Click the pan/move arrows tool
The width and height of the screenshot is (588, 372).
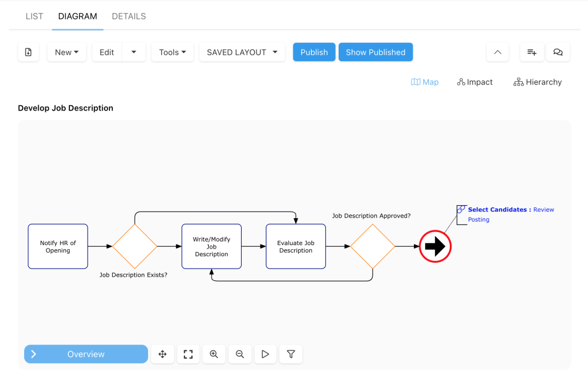click(162, 354)
